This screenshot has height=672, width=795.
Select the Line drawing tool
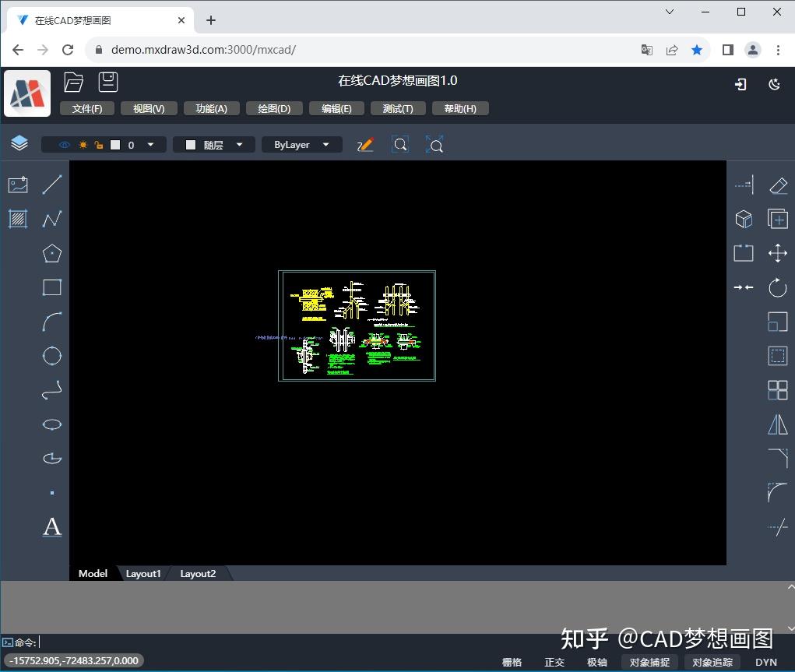pos(51,184)
